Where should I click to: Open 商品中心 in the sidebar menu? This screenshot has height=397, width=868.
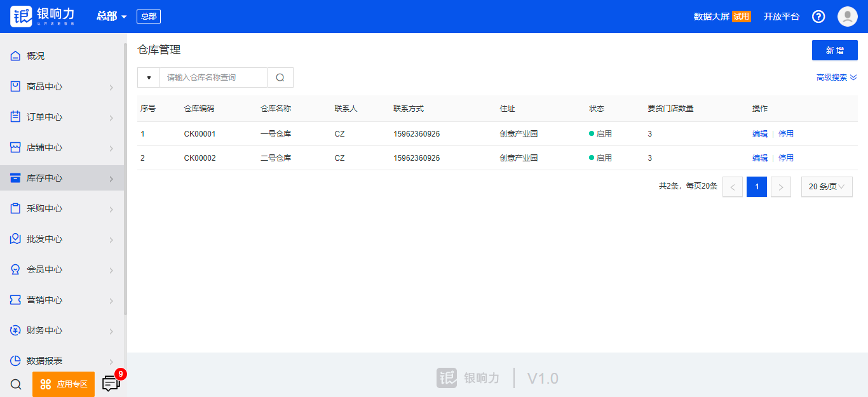(x=44, y=86)
